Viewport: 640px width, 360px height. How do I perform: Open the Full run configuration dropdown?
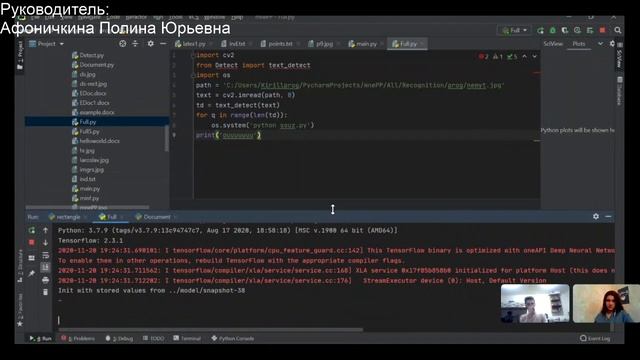[x=514, y=30]
